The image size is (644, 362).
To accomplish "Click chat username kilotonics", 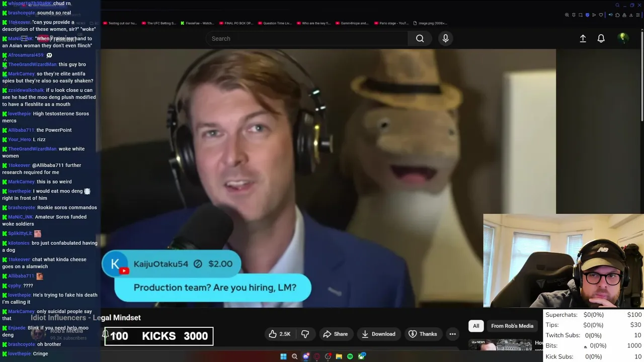I will pyautogui.click(x=19, y=243).
